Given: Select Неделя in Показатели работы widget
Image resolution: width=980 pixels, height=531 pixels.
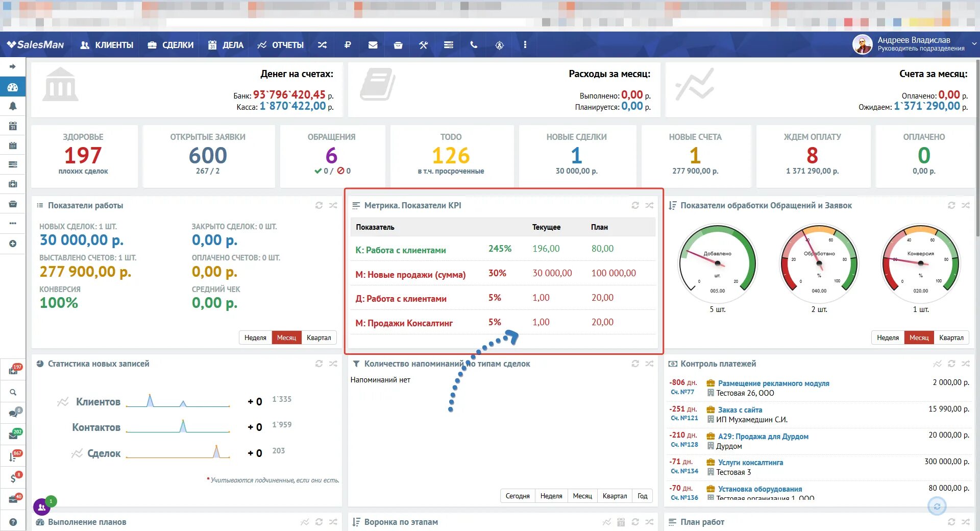Looking at the screenshot, I should 255,337.
